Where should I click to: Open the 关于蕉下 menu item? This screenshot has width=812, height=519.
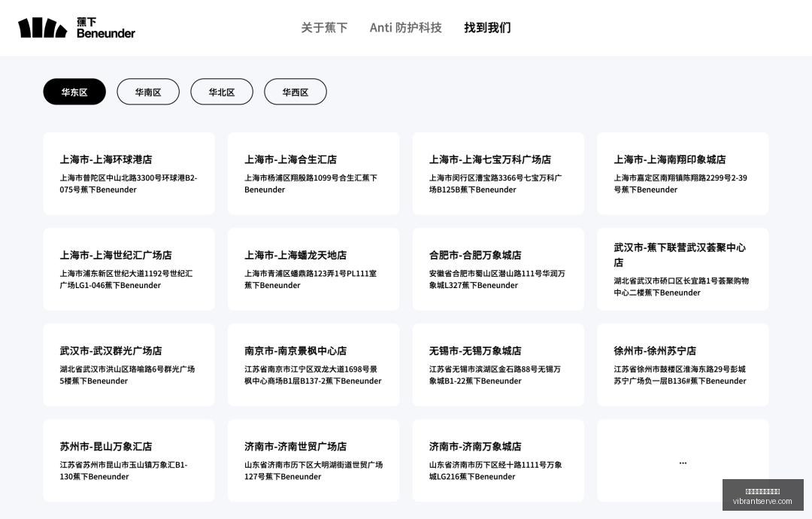pyautogui.click(x=324, y=27)
